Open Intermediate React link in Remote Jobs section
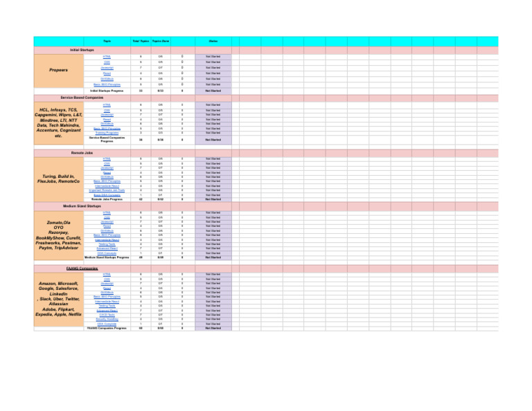The width and height of the screenshot is (532, 411). (x=107, y=186)
